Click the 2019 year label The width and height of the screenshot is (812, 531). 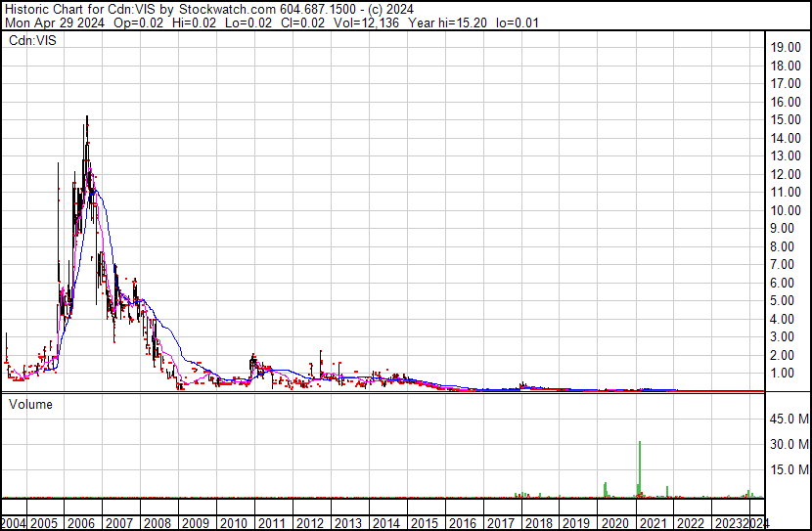pos(576,523)
